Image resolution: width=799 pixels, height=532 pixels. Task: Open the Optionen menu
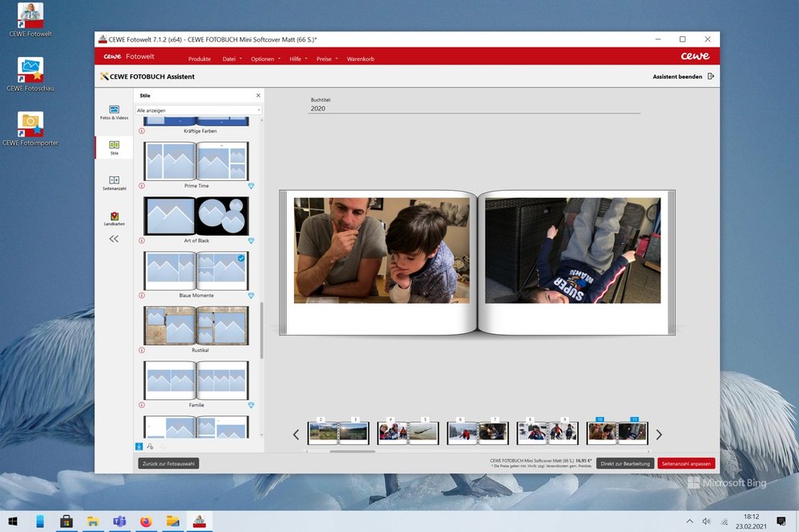[266, 59]
